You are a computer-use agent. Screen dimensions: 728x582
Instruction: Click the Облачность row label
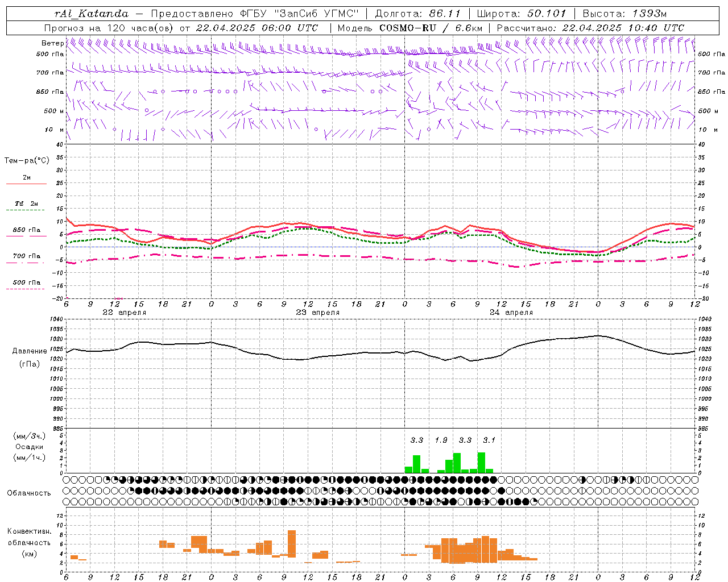[x=29, y=493]
